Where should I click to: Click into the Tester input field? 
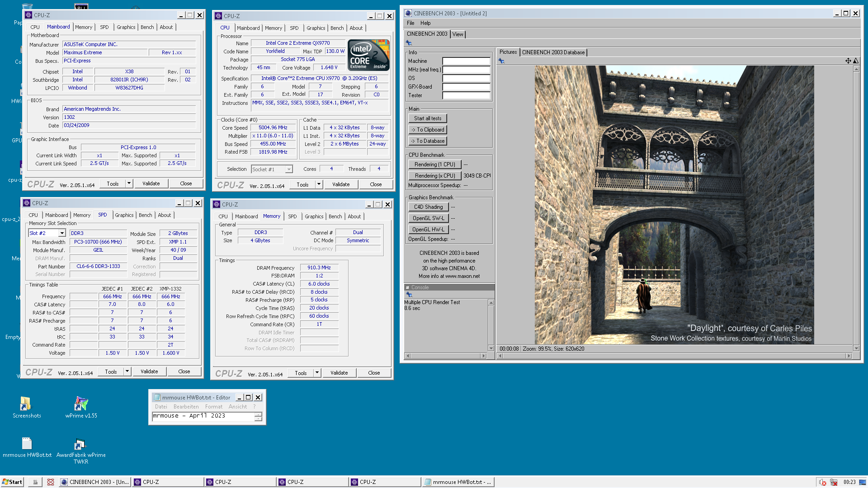(x=466, y=95)
